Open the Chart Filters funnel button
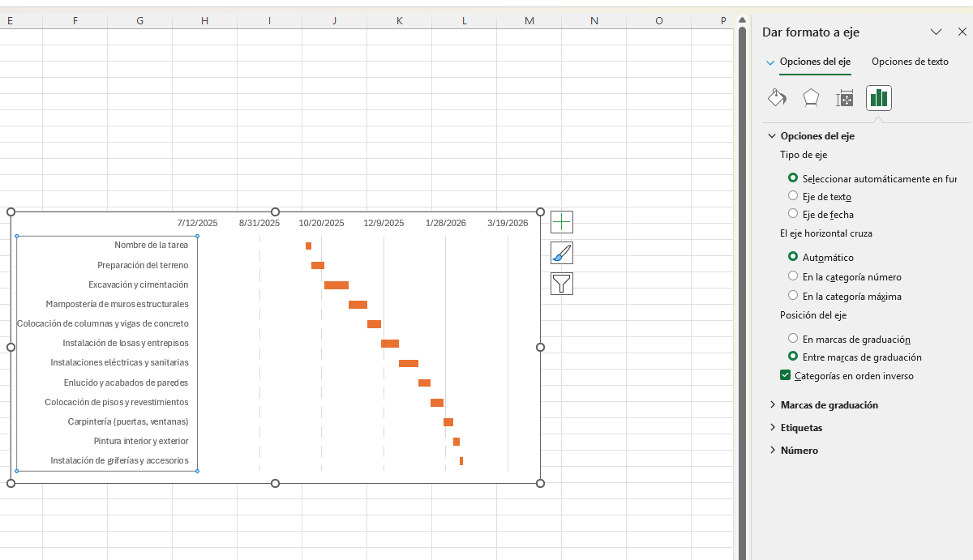Image resolution: width=973 pixels, height=560 pixels. (x=562, y=283)
